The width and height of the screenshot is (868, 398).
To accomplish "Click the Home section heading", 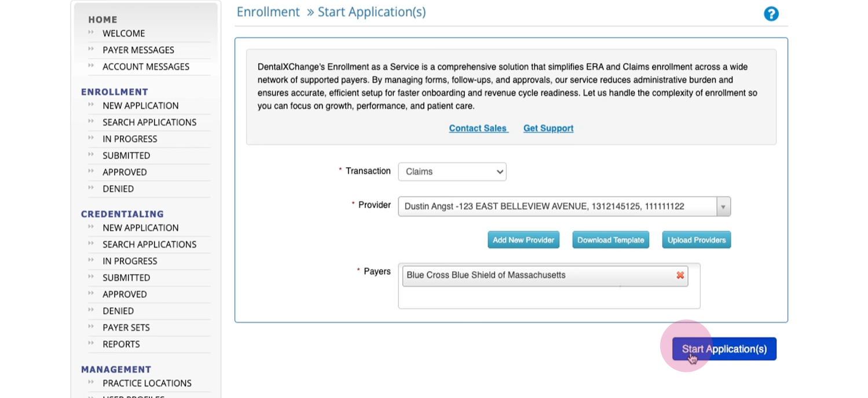I will pos(102,20).
